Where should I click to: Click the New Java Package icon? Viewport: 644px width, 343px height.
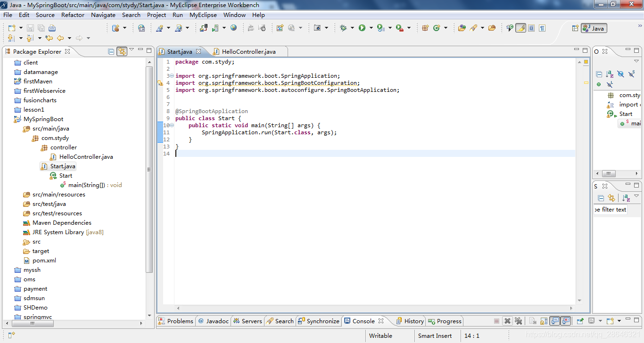[x=425, y=28]
